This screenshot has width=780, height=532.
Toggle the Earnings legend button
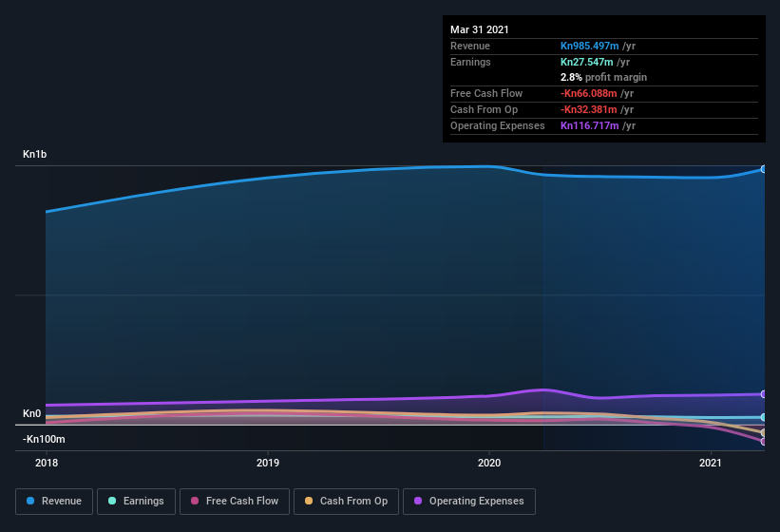(136, 502)
